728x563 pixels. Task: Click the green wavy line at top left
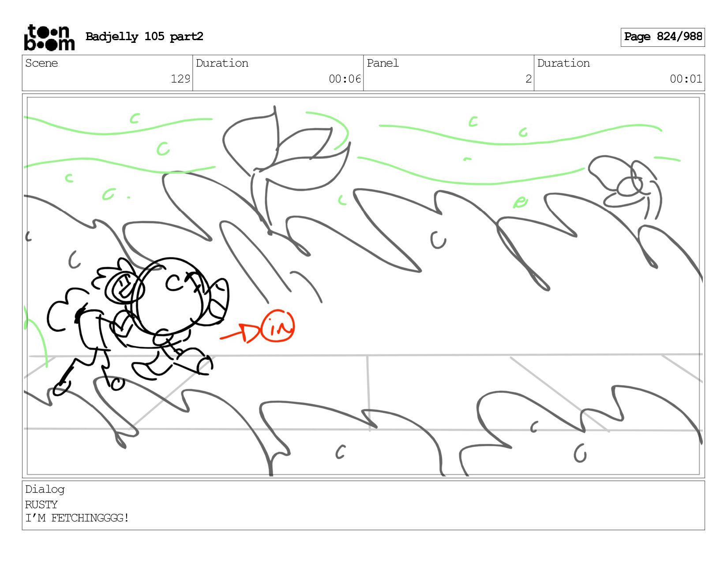[x=118, y=125]
